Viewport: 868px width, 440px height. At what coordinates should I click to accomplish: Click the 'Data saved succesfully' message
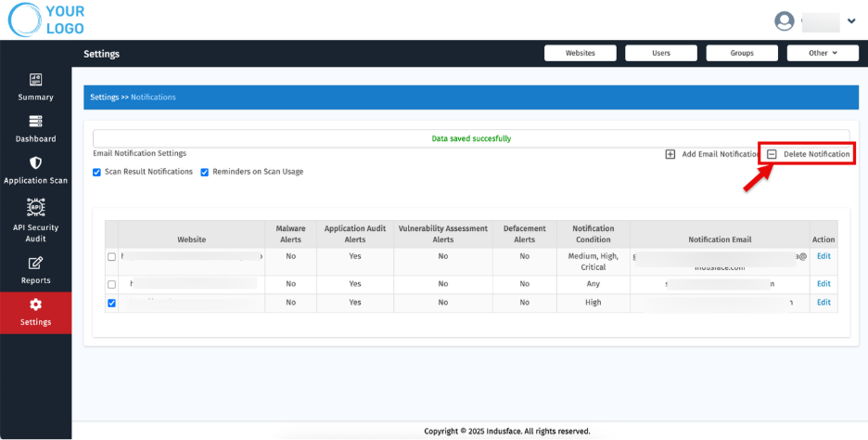[x=471, y=138]
